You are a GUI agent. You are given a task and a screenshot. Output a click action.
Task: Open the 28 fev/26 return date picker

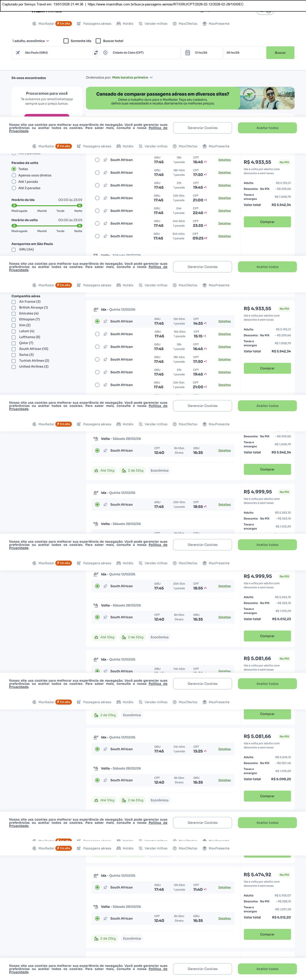[244, 53]
